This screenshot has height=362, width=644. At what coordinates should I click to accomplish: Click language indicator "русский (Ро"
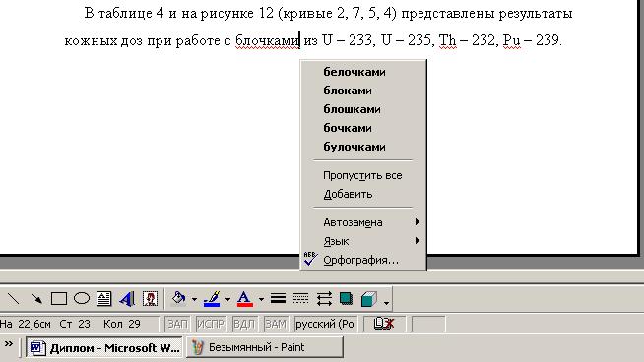coord(325,324)
